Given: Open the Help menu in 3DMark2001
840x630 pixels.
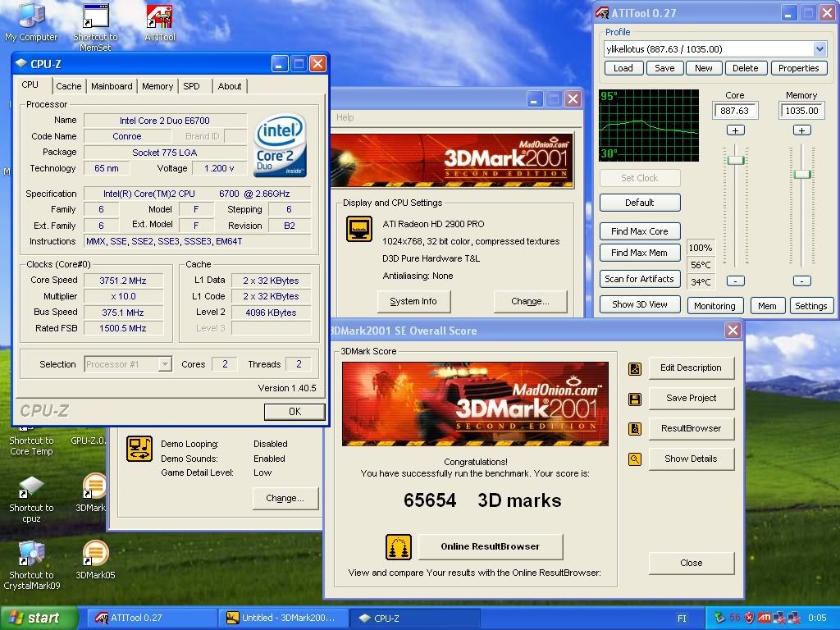Looking at the screenshot, I should [x=345, y=117].
